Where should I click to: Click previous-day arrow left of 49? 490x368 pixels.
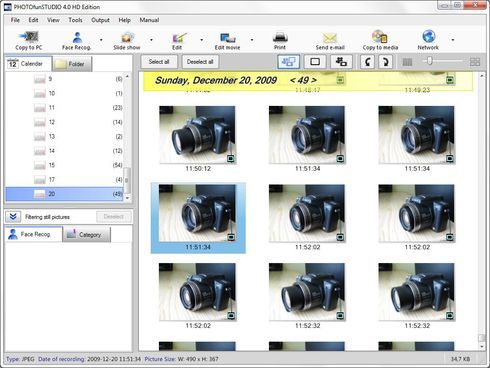[x=292, y=80]
